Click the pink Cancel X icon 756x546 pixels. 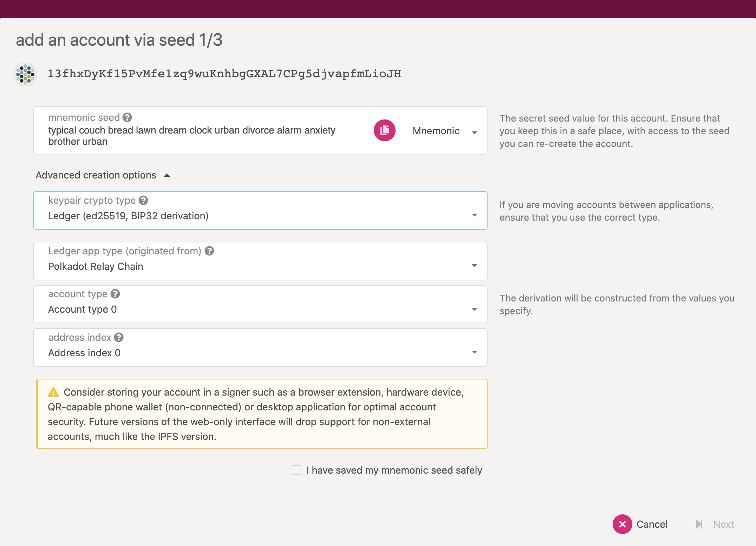click(x=623, y=524)
